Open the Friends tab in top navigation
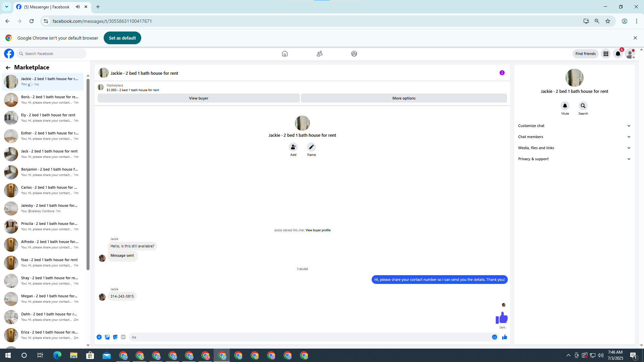 tap(319, 54)
